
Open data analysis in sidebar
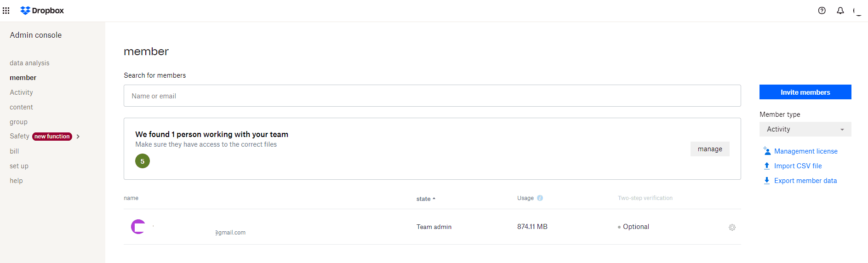click(x=29, y=63)
